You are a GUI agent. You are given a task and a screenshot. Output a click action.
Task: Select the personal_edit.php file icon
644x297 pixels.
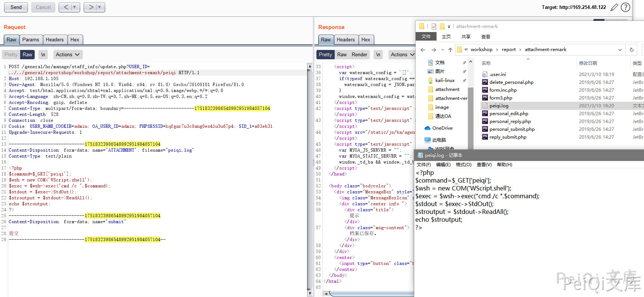point(485,113)
